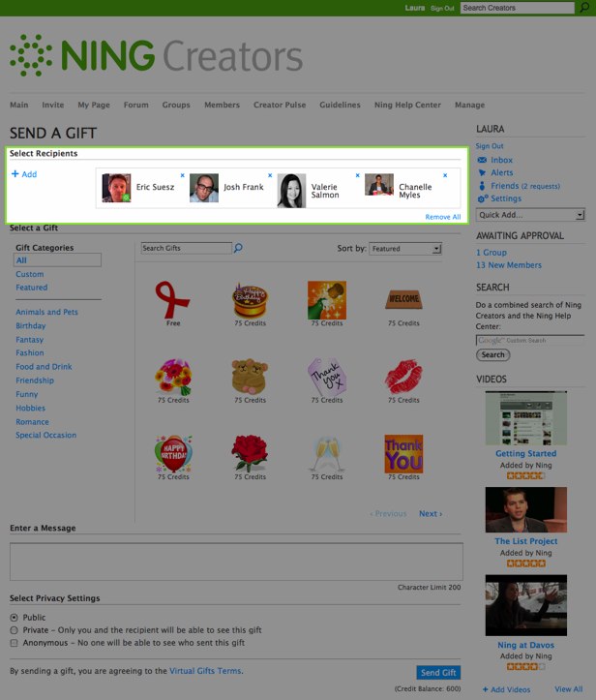Open Valerie Salmon profile photo
Screen dimensions: 596x700
[291, 191]
